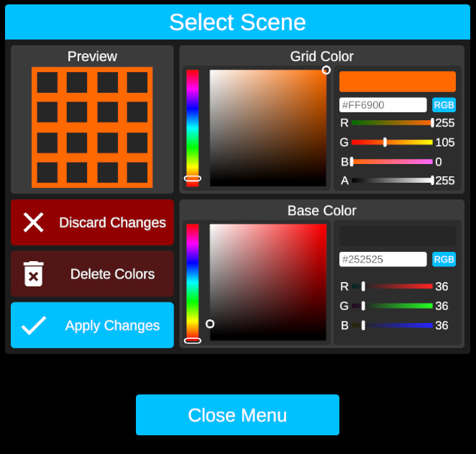Viewport: 476px width, 454px height.
Task: Click the Grid Color rainbow hue strip
Action: pos(193,127)
